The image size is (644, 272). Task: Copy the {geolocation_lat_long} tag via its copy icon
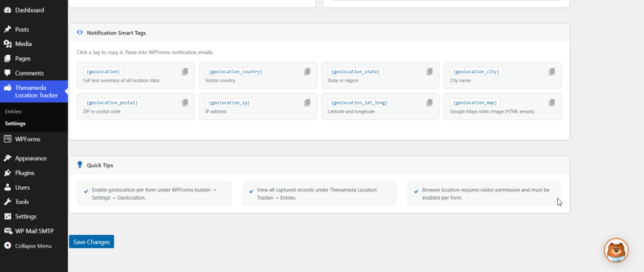[430, 102]
